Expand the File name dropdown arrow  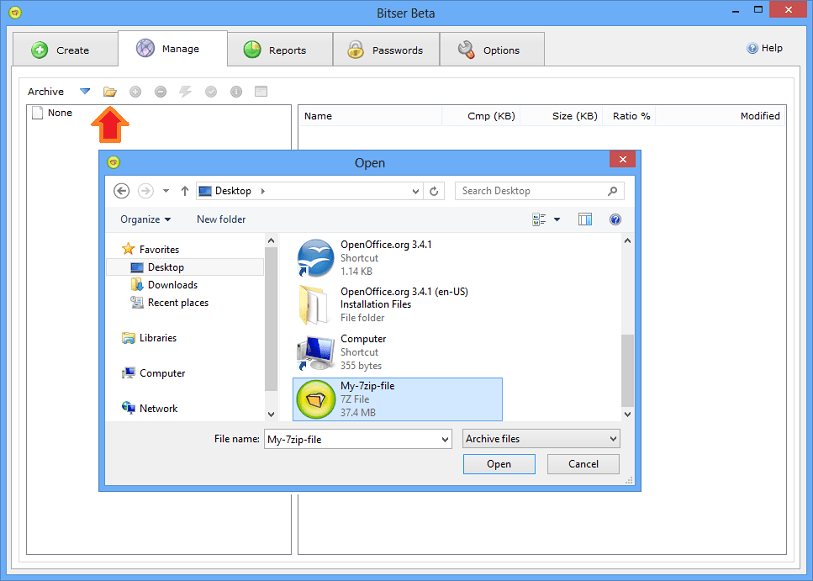pos(445,440)
